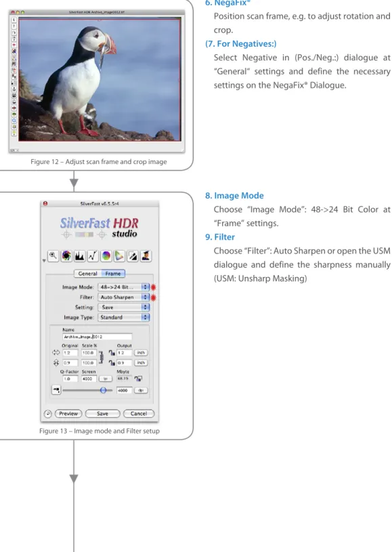Open the zoom percentage popup in image window

(14, 150)
